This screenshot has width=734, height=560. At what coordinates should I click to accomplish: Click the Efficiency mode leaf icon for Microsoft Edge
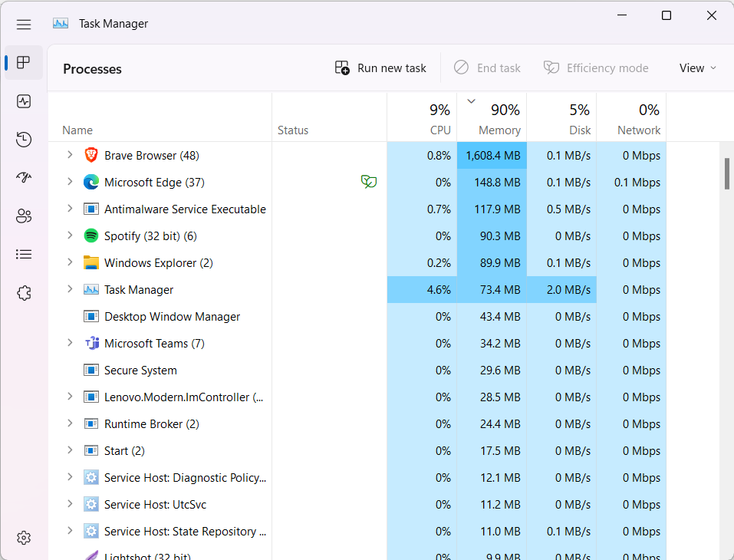tap(369, 182)
